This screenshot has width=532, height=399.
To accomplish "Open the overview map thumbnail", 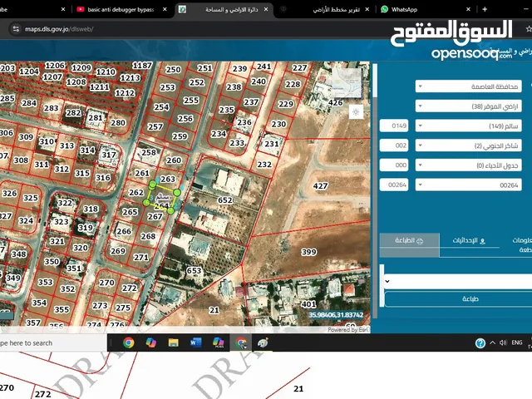I will point(347,83).
